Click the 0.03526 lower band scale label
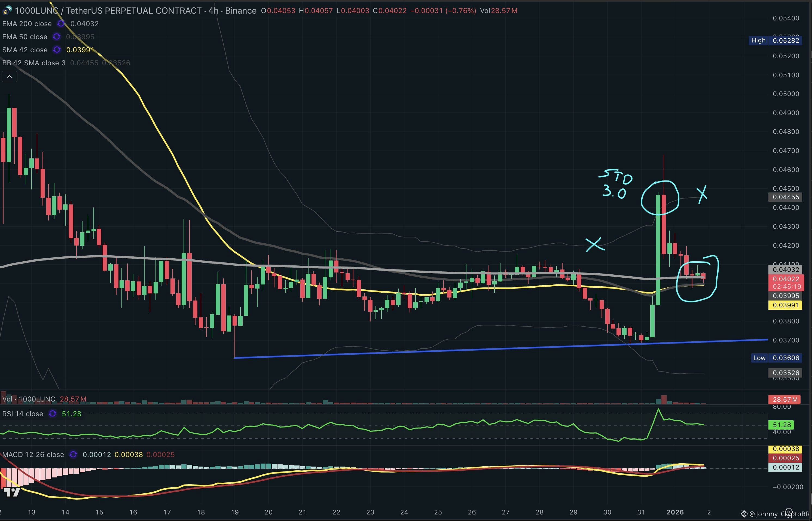Viewport: 812px width, 521px height. coord(786,373)
